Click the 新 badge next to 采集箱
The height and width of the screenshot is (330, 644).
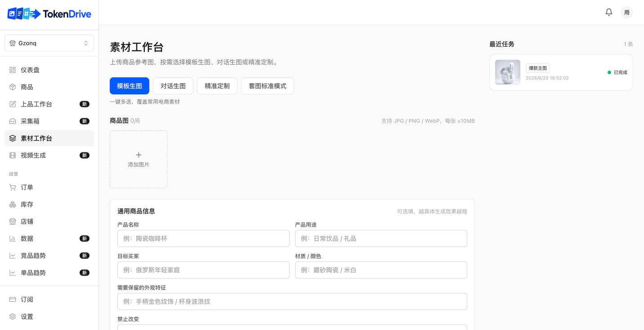85,121
